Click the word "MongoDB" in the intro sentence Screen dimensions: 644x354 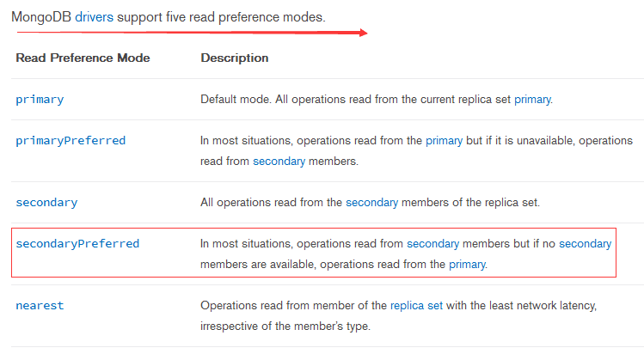40,16
